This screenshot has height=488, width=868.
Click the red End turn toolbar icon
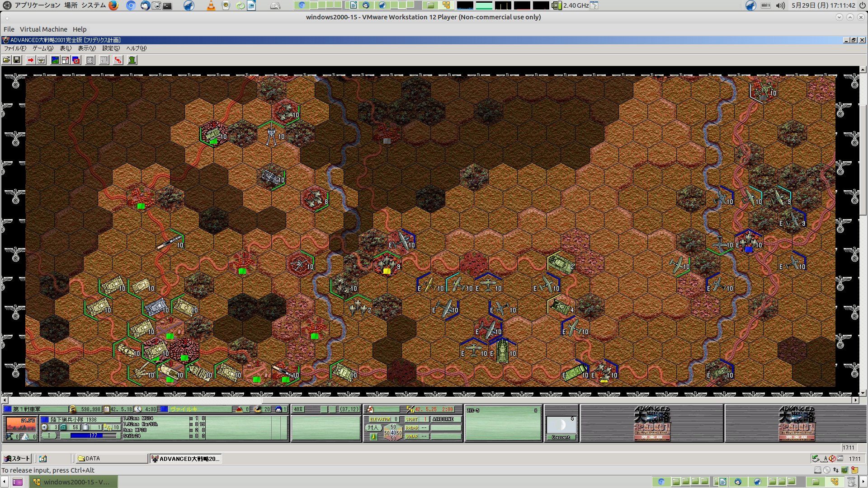point(118,60)
